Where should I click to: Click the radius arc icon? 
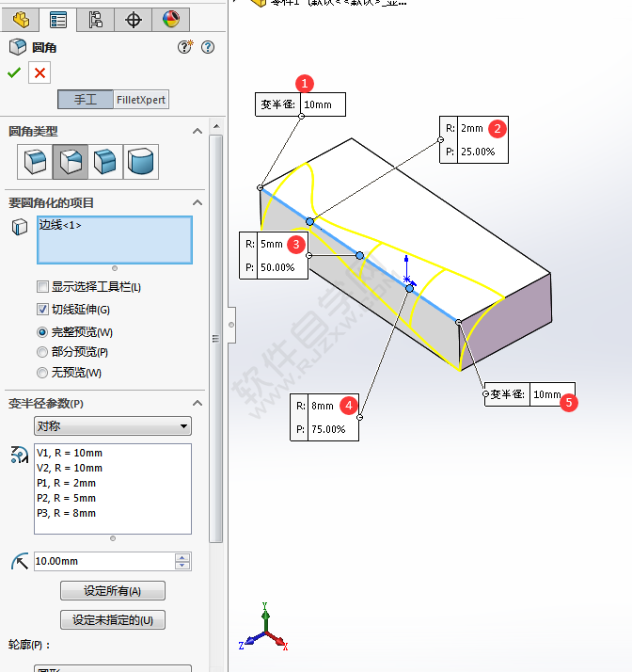point(20,562)
